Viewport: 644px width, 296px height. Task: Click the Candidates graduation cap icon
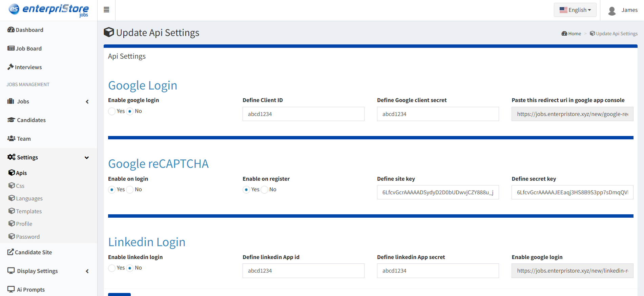coord(11,120)
